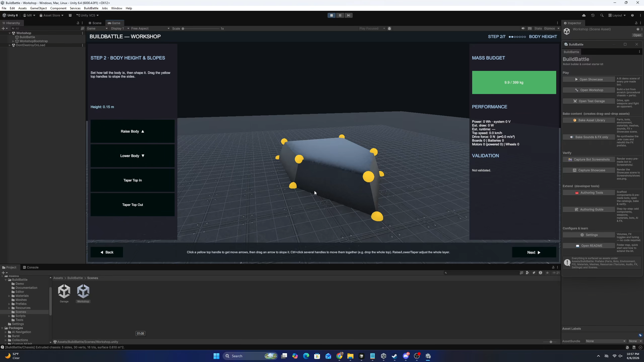Click the search by log type icon
Image resolution: width=644 pixels, height=362 pixels.
(x=540, y=273)
